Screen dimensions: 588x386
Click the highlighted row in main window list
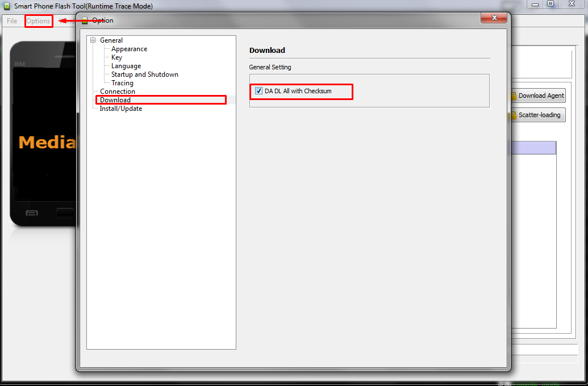coord(533,148)
